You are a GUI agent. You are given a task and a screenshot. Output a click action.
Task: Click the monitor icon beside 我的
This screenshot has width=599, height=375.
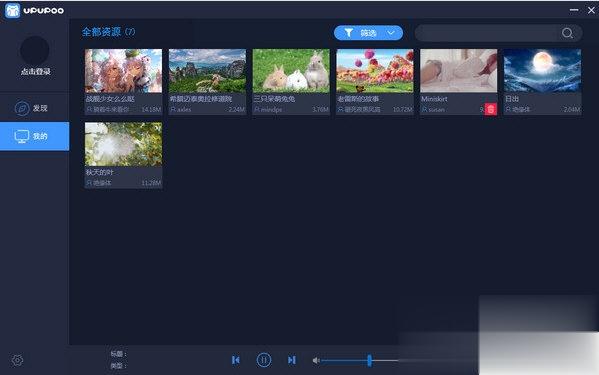pos(21,136)
